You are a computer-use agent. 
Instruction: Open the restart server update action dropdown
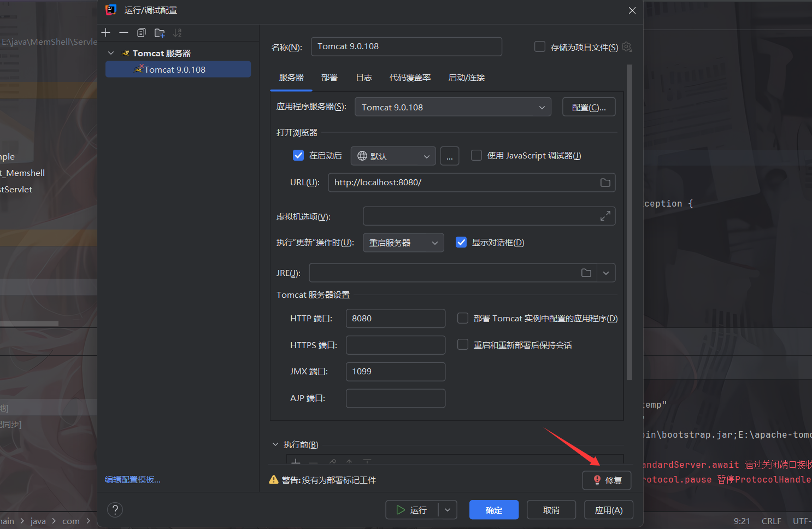[x=403, y=243]
